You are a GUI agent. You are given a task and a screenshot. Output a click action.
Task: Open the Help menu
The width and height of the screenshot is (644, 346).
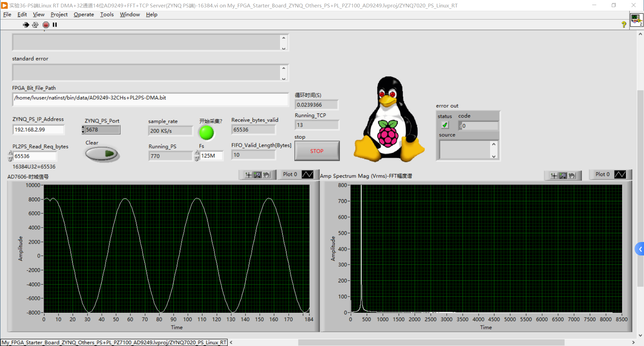[x=152, y=14]
